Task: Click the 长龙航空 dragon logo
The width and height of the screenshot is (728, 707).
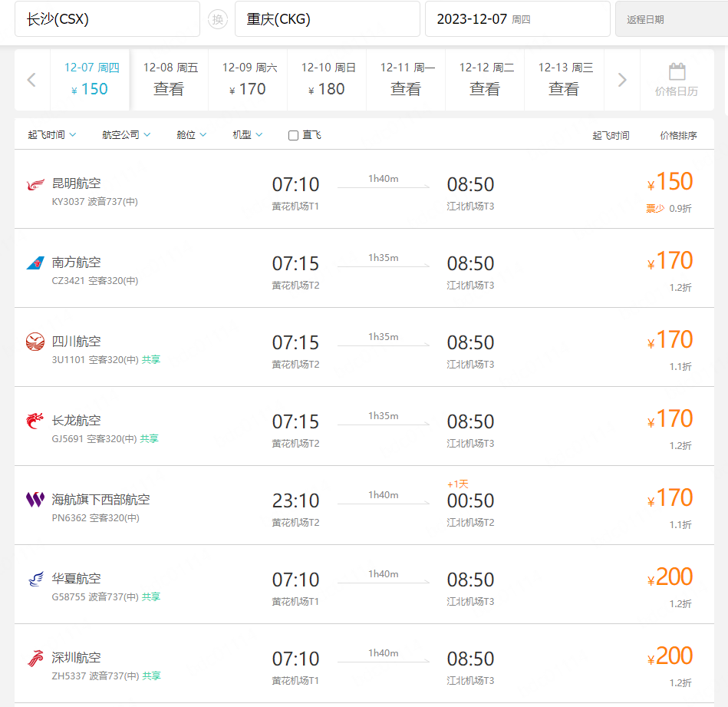Action: [x=35, y=421]
